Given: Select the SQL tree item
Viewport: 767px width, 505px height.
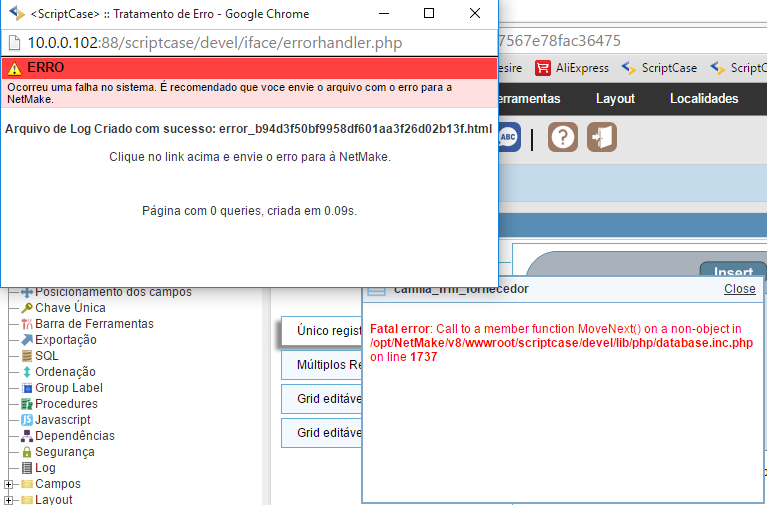Looking at the screenshot, I should [46, 356].
